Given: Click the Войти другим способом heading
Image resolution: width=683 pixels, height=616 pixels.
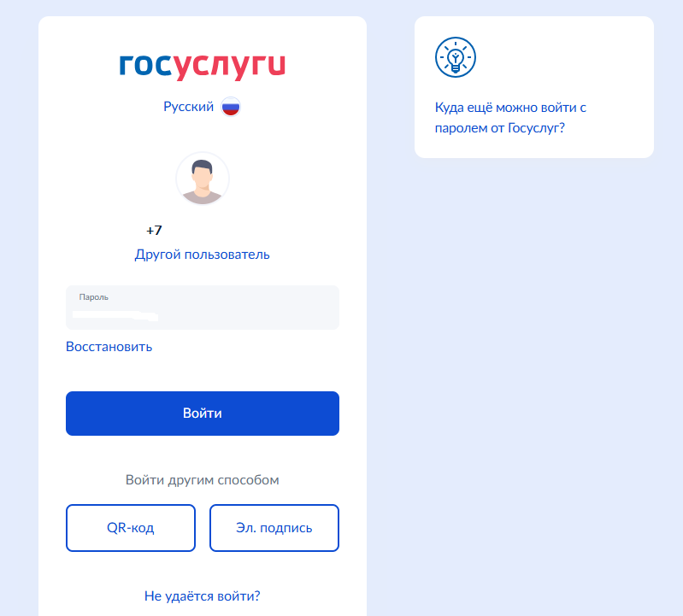Looking at the screenshot, I should tap(202, 480).
